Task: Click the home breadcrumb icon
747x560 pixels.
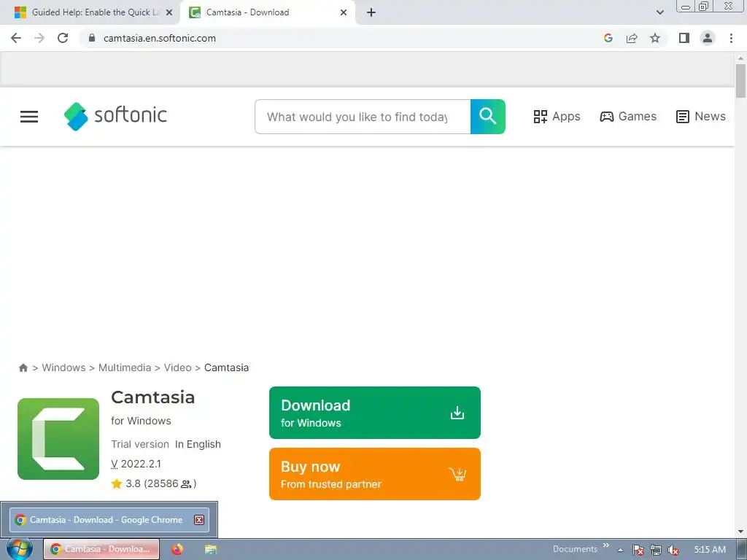Action: [x=23, y=367]
